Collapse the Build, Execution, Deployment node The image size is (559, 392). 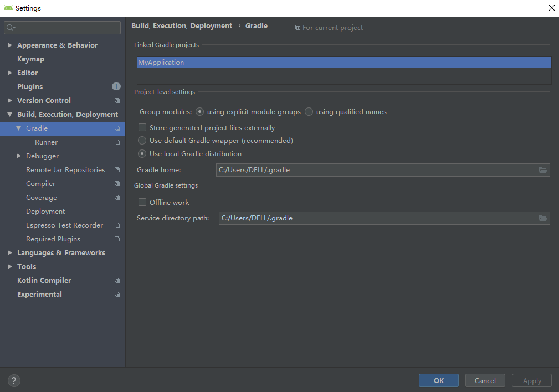coord(9,114)
